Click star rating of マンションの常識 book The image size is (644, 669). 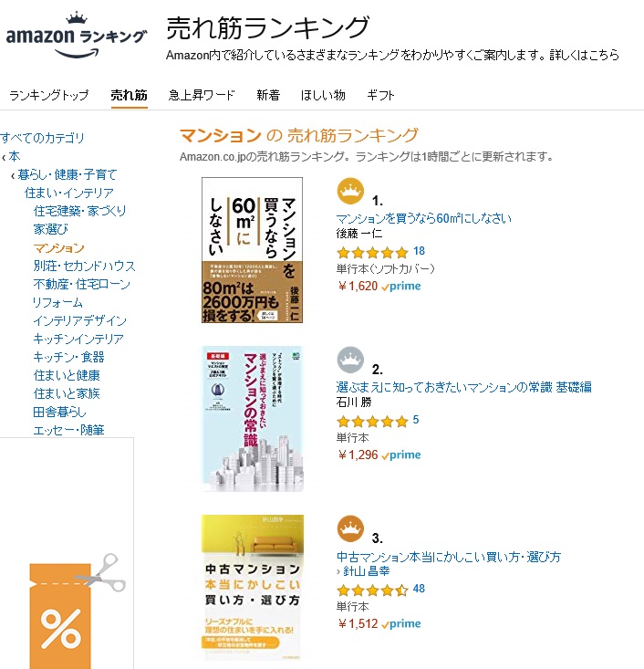(x=372, y=421)
